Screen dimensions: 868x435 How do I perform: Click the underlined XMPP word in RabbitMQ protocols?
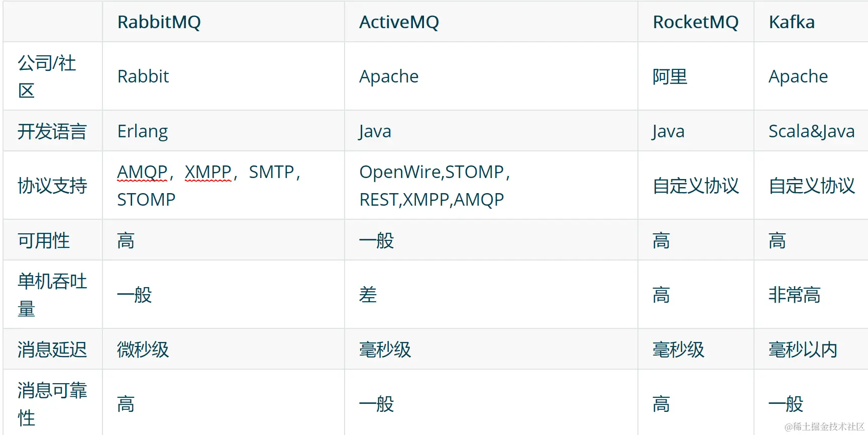(208, 172)
